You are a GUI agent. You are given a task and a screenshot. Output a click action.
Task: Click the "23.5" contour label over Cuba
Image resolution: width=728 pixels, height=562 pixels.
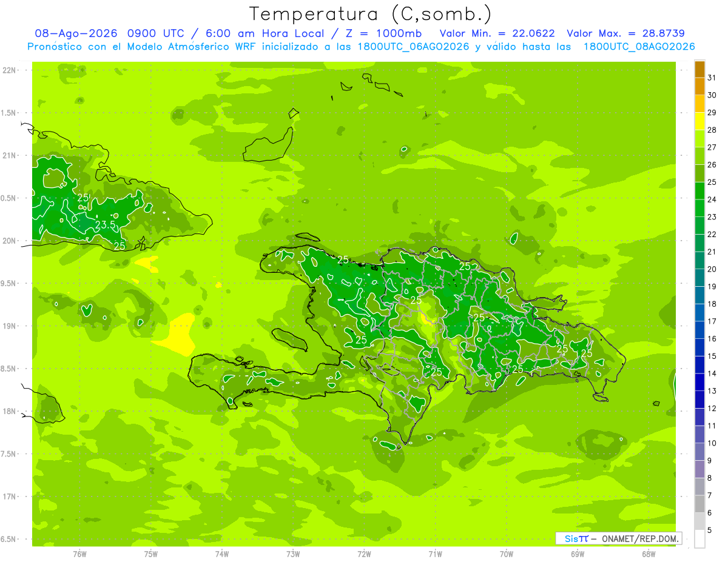(x=104, y=224)
